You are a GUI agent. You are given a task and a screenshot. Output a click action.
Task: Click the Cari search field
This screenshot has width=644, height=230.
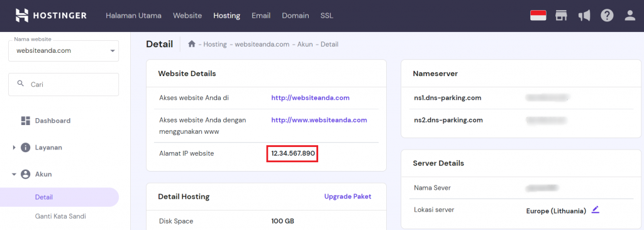[64, 85]
